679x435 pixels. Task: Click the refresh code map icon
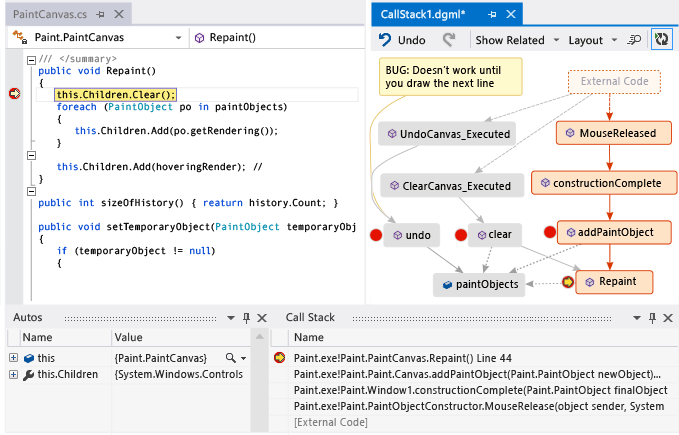click(x=660, y=40)
